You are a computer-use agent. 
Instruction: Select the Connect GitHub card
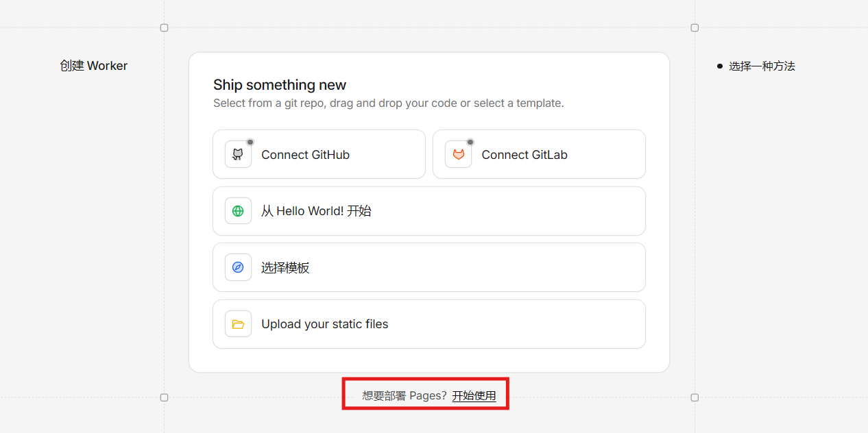(319, 154)
